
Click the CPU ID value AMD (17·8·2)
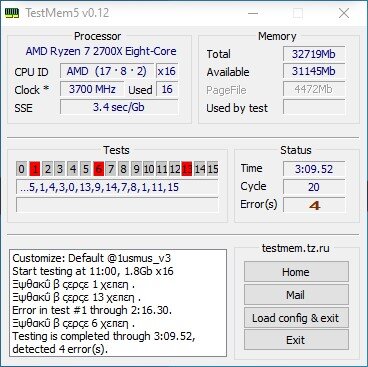click(x=107, y=71)
